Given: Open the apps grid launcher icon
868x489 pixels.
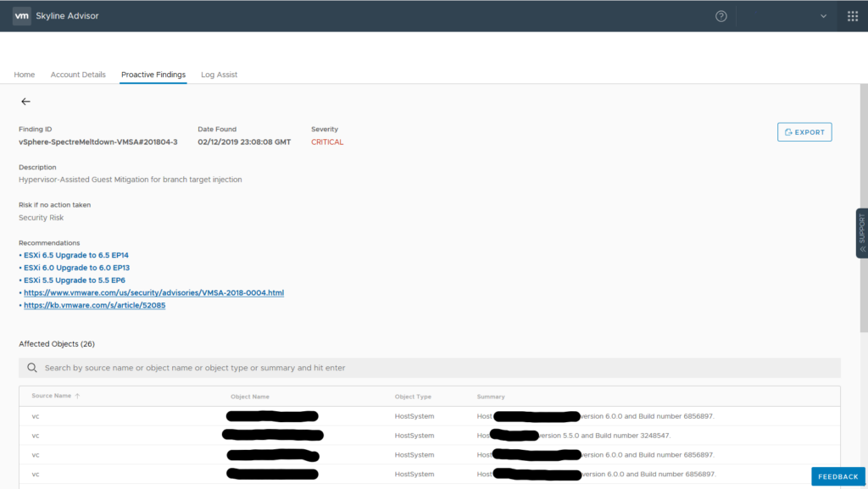Looking at the screenshot, I should (x=853, y=16).
